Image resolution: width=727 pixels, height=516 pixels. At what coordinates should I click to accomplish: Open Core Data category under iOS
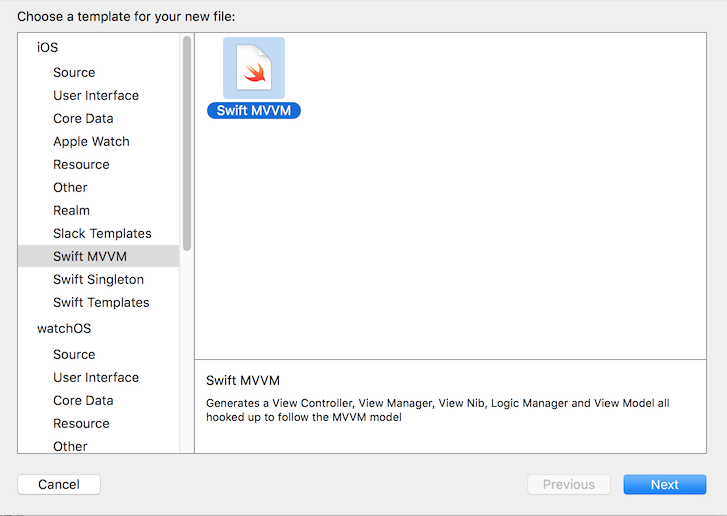(83, 118)
